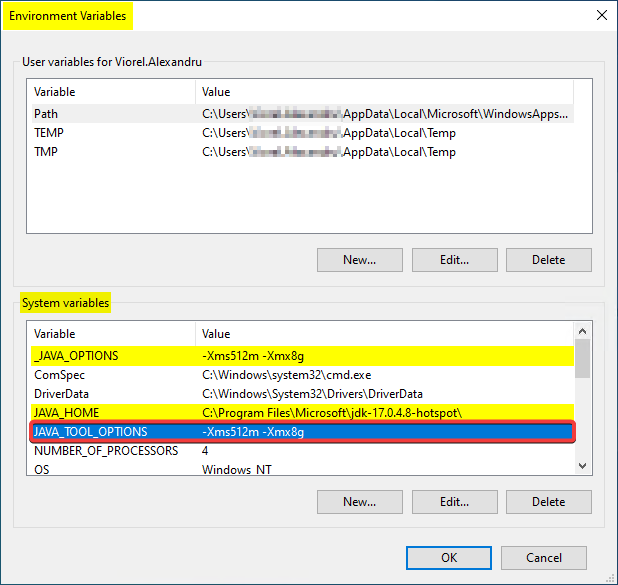Screen dimensions: 618x585
Task: Click Edit button under User variables
Action: [x=454, y=260]
